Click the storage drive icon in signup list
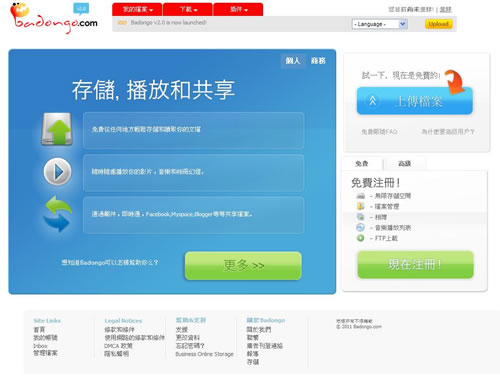 click(360, 196)
